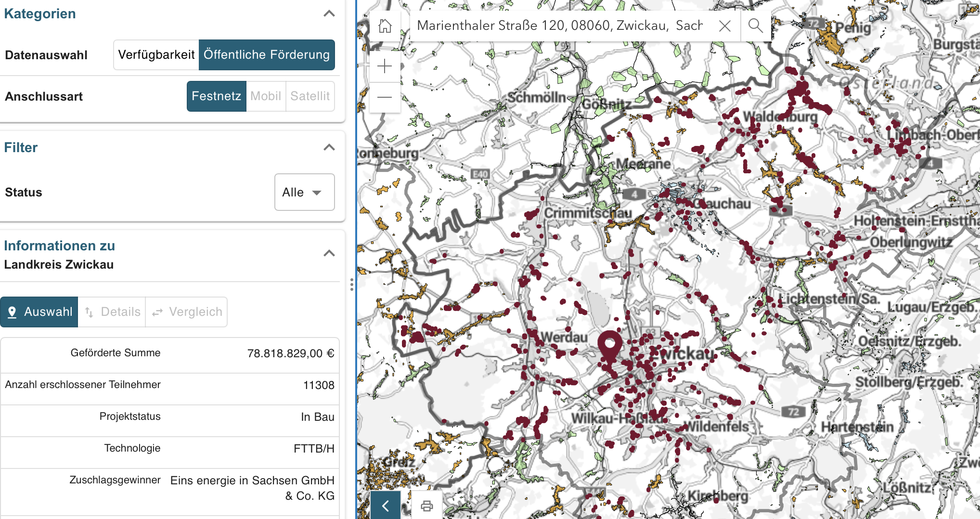Click the Meerane label on the map
Viewport: 980px width, 519px height.
(643, 164)
